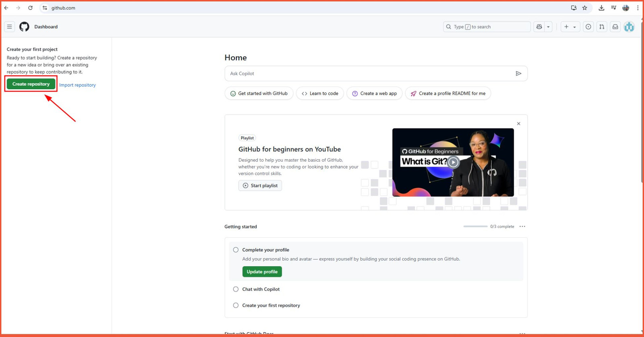The width and height of the screenshot is (644, 337).
Task: Click the GitHub Octocat logo
Action: pyautogui.click(x=24, y=27)
